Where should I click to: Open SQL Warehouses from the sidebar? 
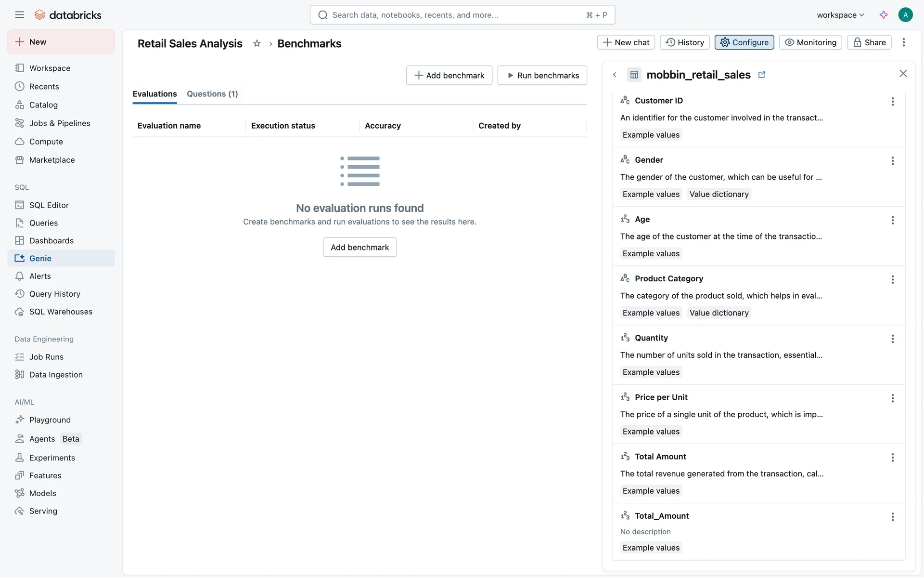(x=61, y=312)
